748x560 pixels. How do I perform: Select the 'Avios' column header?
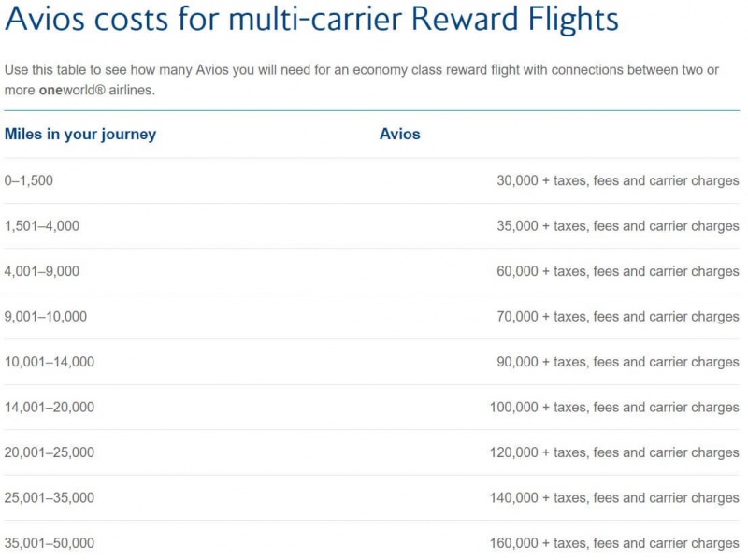(400, 135)
